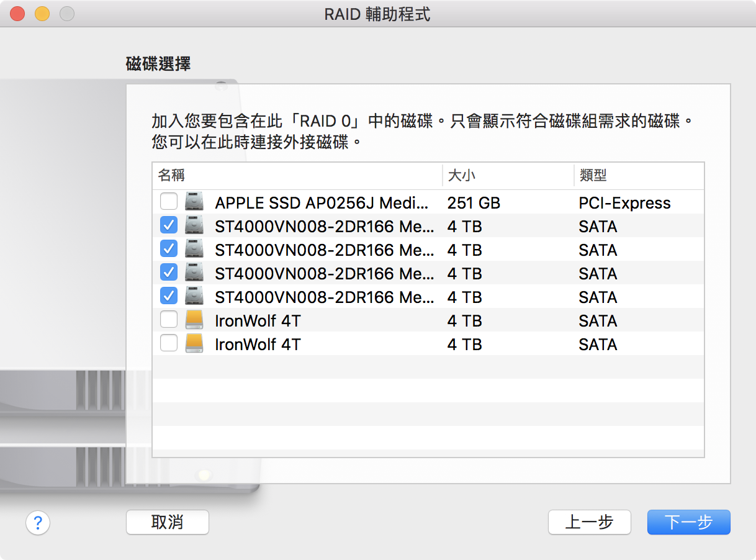
Task: Click the second IronWolf 4T orange drive icon
Action: pyautogui.click(x=194, y=344)
